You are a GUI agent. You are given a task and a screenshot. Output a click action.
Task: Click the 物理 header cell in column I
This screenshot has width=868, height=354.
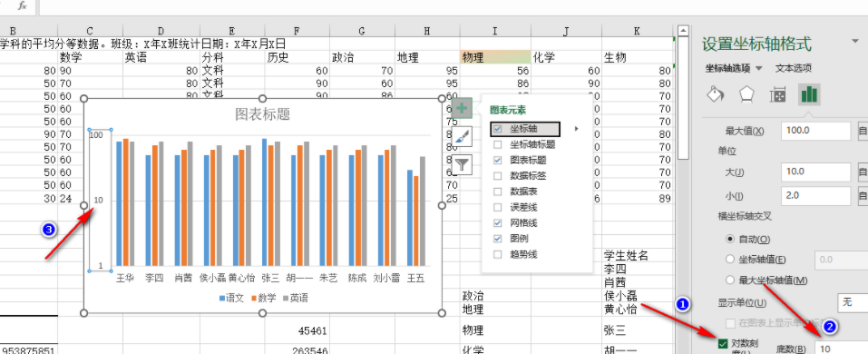tap(495, 57)
